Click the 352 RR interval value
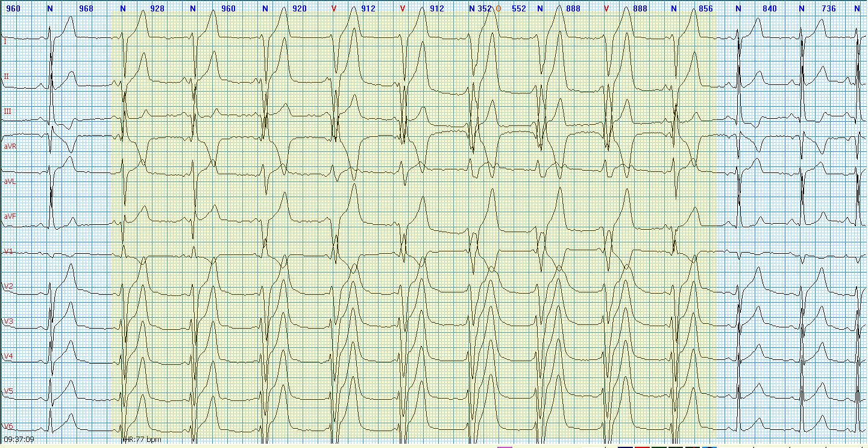This screenshot has width=868, height=448. pos(485,8)
